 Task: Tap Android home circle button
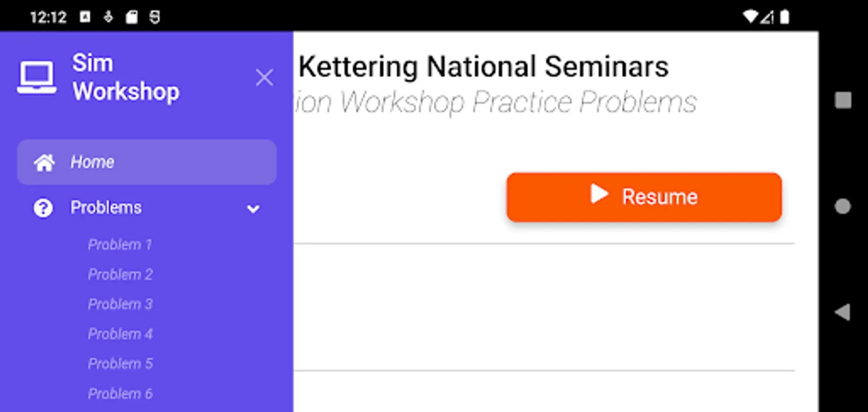(842, 206)
